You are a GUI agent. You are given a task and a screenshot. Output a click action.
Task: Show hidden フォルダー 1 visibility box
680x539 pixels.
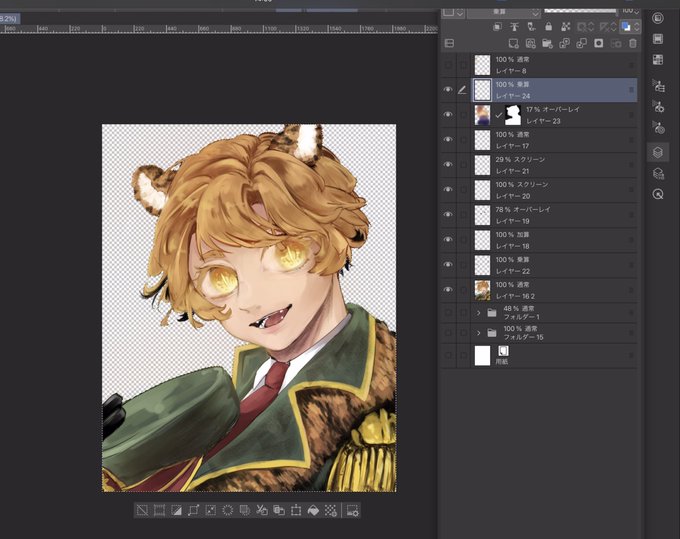[448, 312]
